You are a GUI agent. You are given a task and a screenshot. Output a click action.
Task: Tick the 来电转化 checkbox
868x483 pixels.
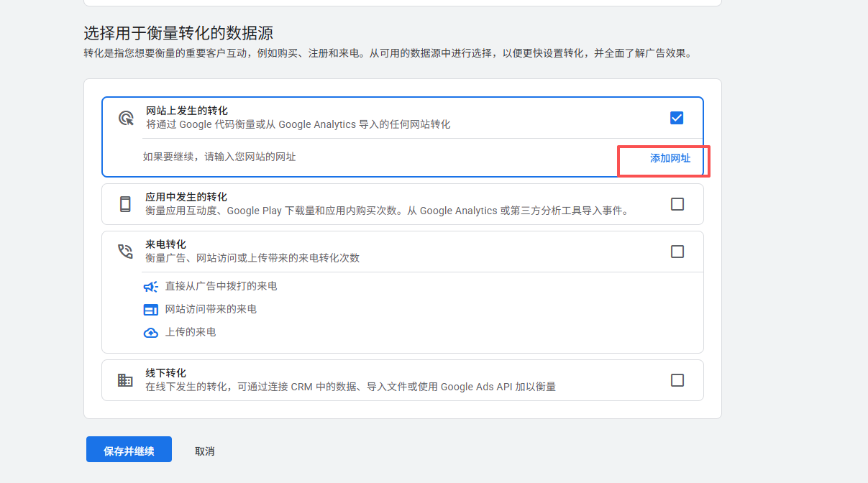[677, 252]
